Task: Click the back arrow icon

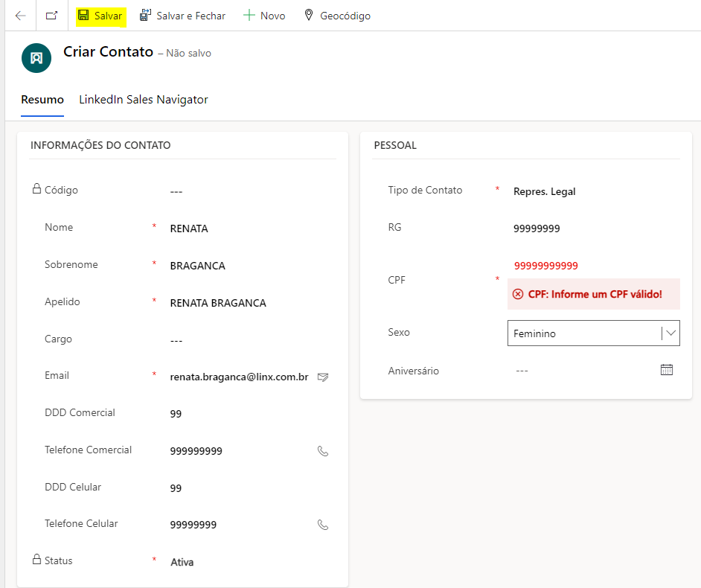Action: point(20,16)
